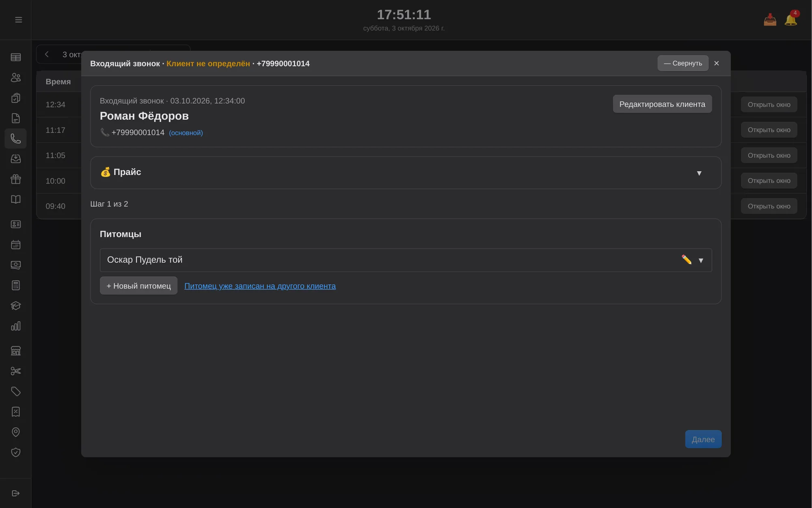Open the table list sidebar icon

click(x=15, y=57)
